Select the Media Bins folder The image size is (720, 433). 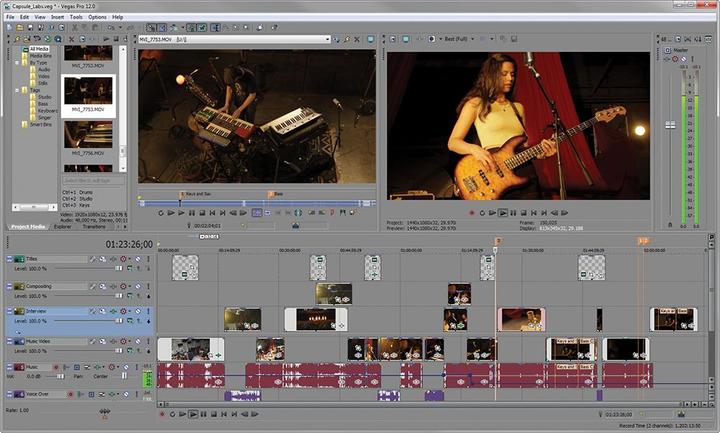click(40, 55)
